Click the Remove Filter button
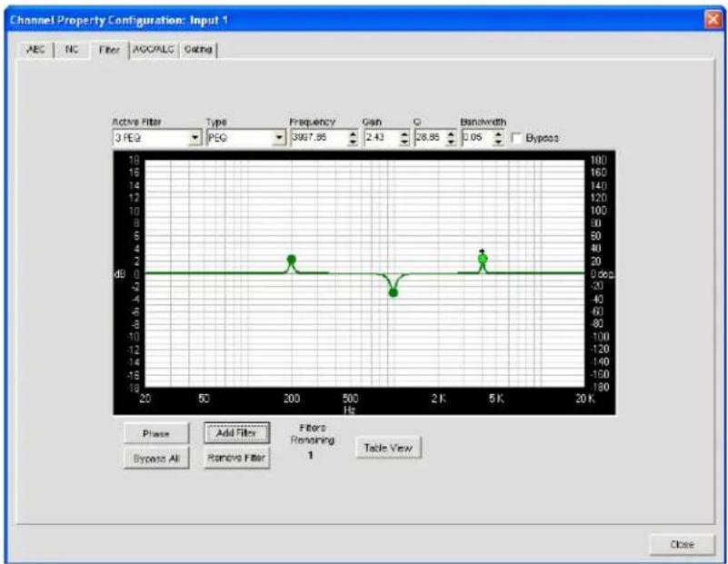Viewport: 728px width, 564px height. (236, 458)
